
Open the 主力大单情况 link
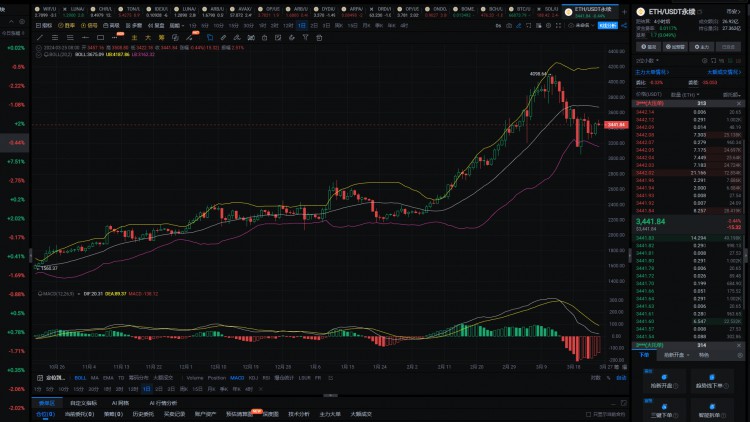coord(652,72)
